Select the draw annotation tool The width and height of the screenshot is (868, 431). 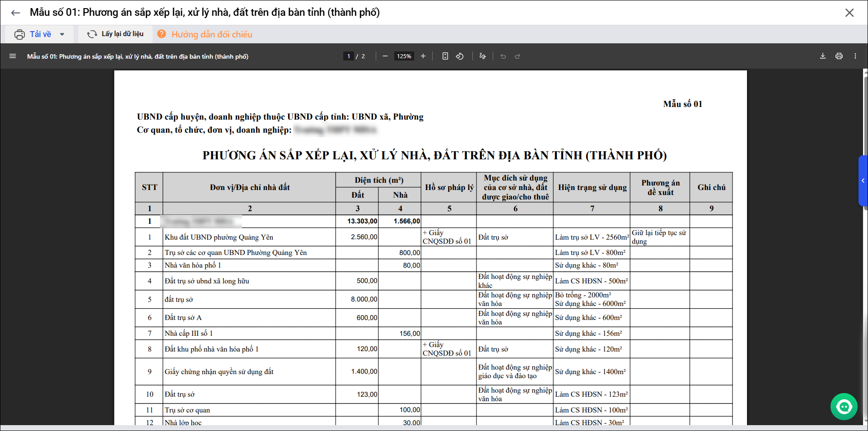pyautogui.click(x=482, y=56)
